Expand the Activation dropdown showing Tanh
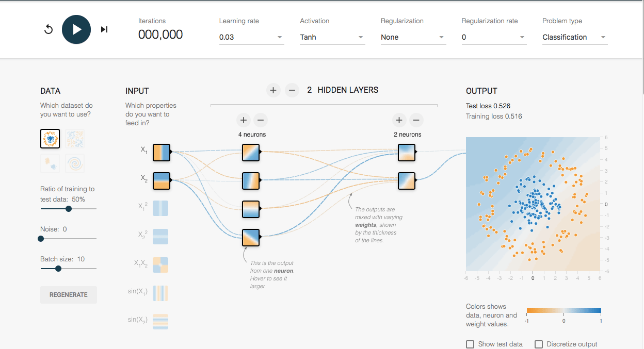The width and height of the screenshot is (644, 349). click(332, 37)
